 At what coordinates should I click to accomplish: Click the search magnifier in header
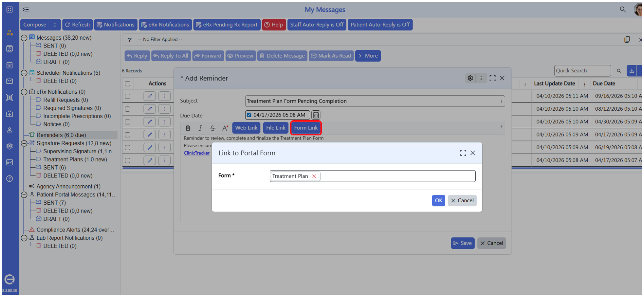[623, 10]
